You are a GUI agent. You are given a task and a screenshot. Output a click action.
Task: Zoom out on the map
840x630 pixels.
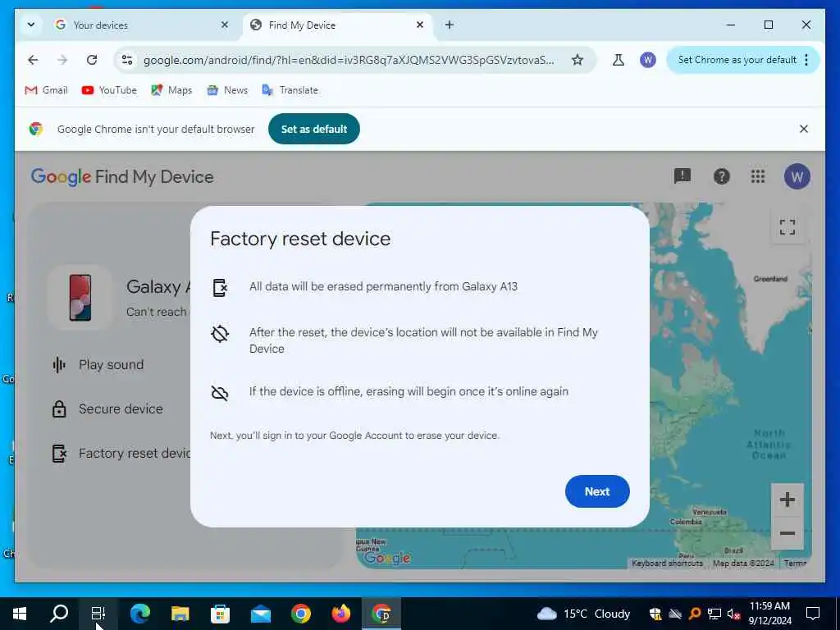pos(787,533)
